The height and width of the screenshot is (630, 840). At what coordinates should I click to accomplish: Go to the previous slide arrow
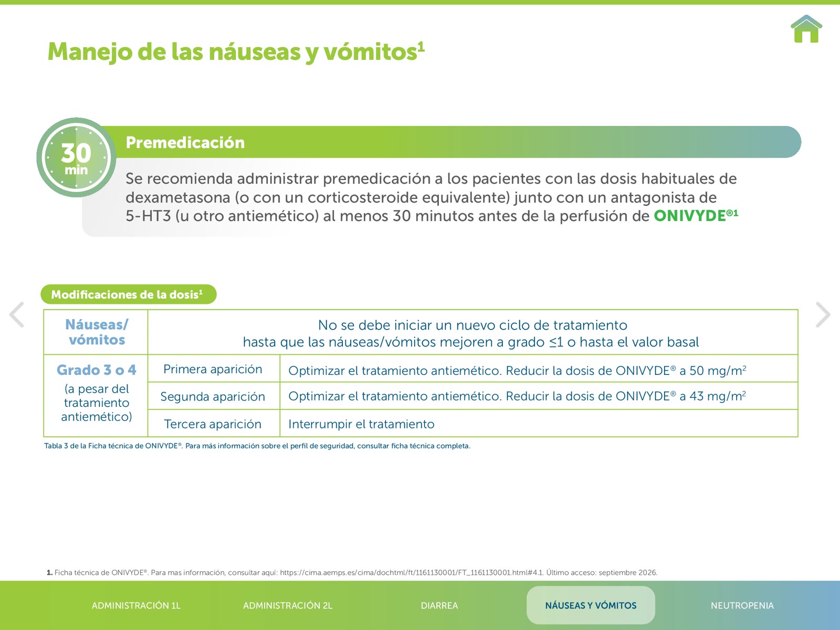coord(17,314)
